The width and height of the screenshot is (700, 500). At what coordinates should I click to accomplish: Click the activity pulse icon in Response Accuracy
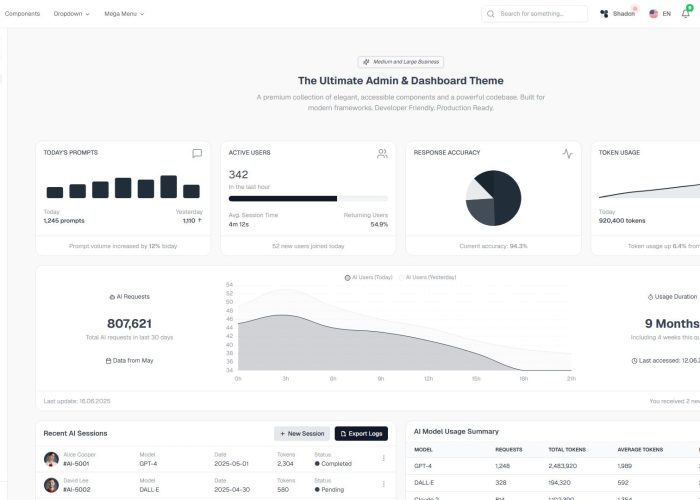click(x=567, y=154)
